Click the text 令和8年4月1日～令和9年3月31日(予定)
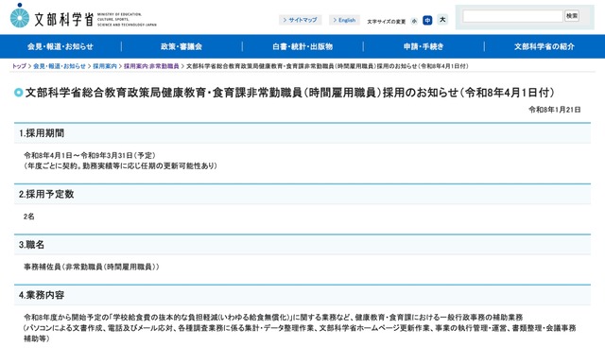 90,155
